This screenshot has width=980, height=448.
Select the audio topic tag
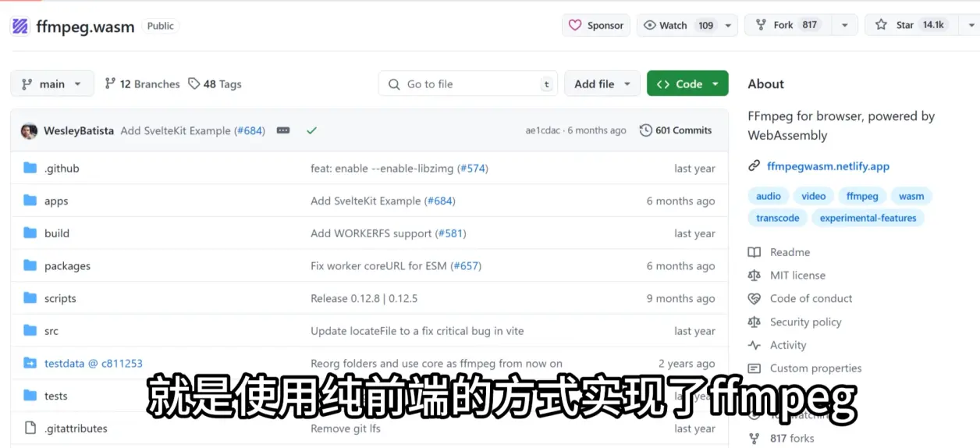point(769,196)
